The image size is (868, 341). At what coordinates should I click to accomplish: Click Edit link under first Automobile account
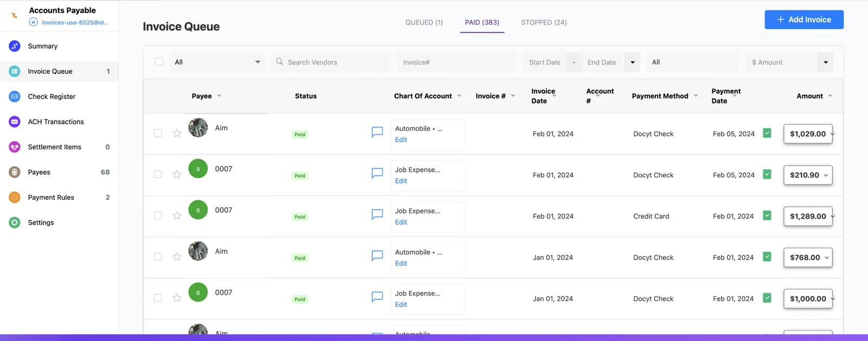pos(401,140)
